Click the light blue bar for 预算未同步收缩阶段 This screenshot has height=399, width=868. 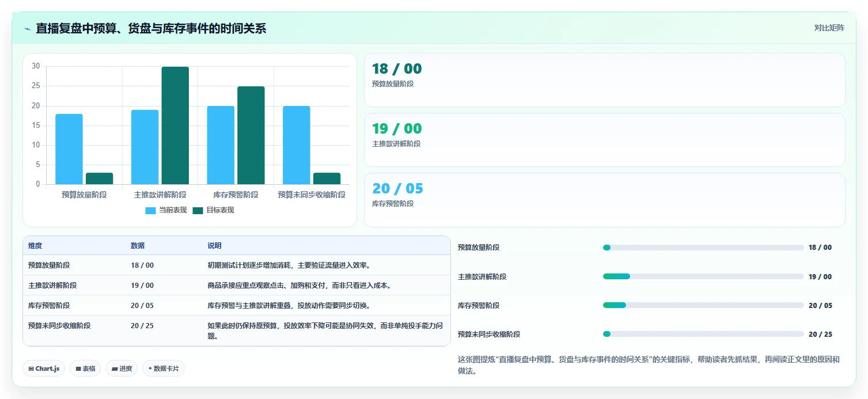coord(297,145)
